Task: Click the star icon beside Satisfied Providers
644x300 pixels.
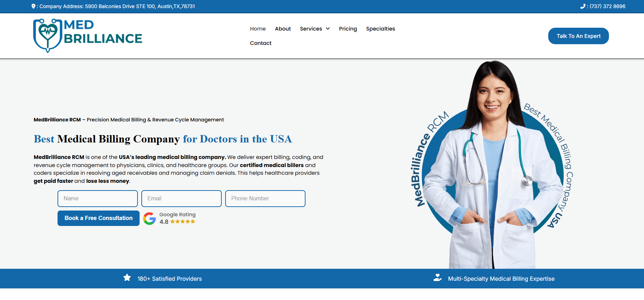Action: pos(127,278)
